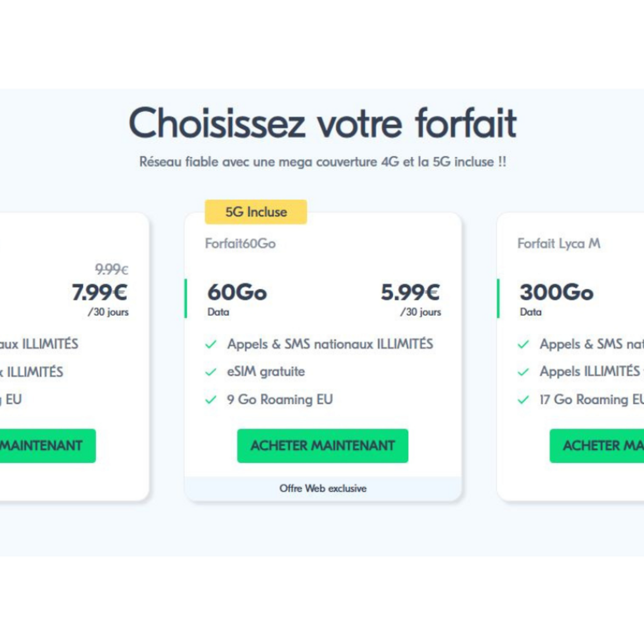Click the 300Go data amount label
644x644 pixels.
(557, 292)
